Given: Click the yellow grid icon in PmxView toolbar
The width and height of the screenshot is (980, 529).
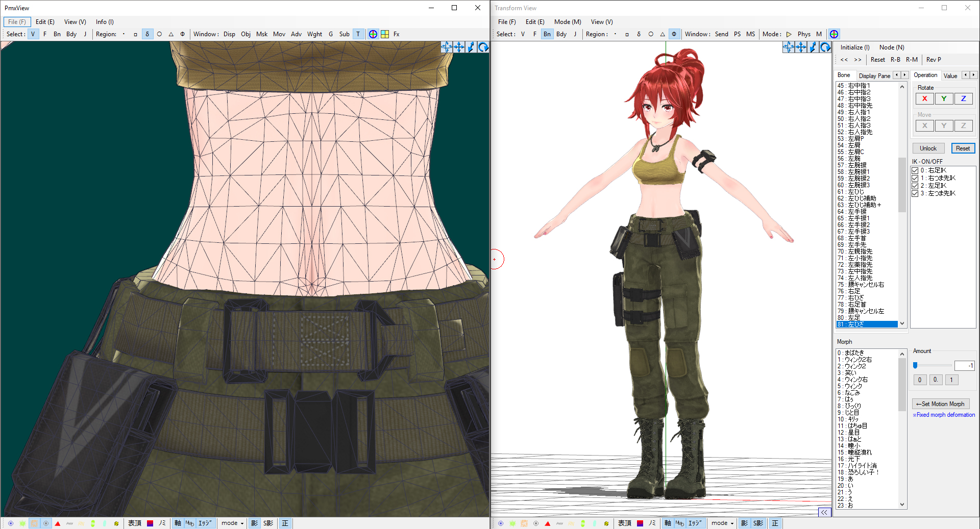Looking at the screenshot, I should coord(385,34).
